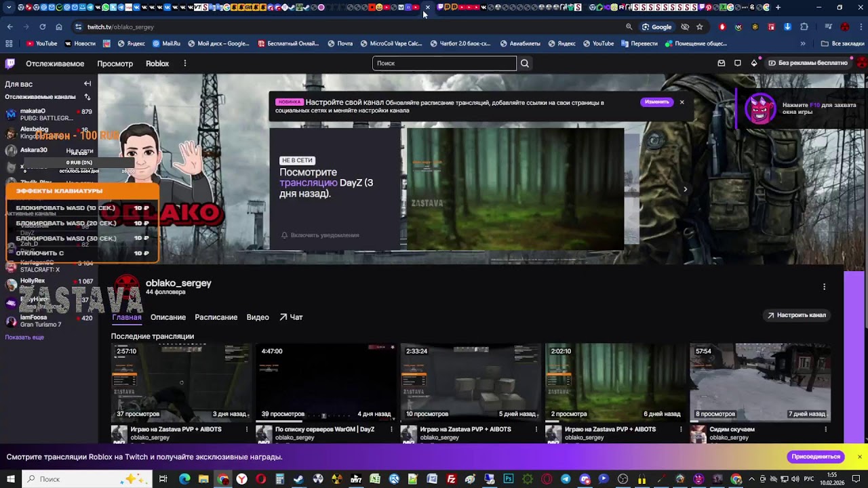This screenshot has width=868, height=488.
Task: Open the YouTube bookmark next to apps grid
Action: pos(41,43)
